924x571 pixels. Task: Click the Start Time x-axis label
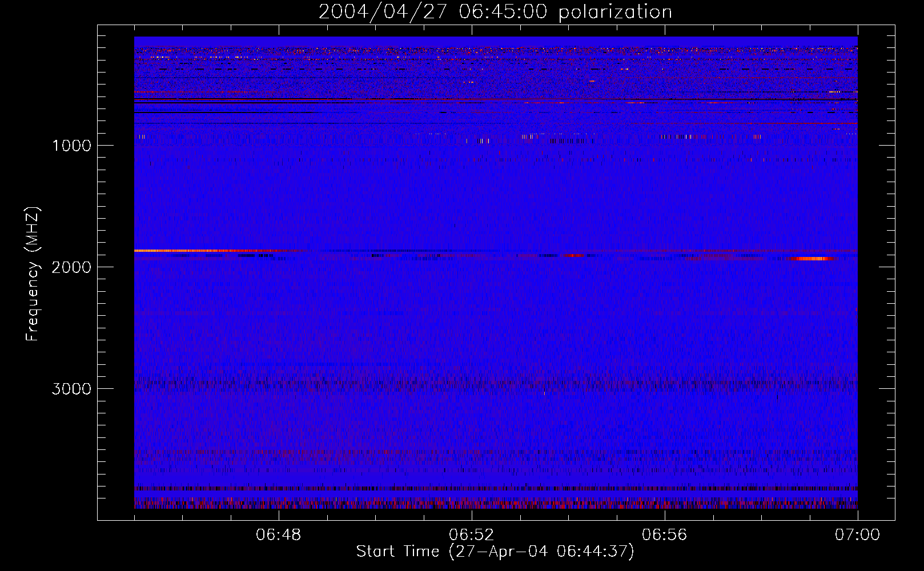[x=397, y=552]
